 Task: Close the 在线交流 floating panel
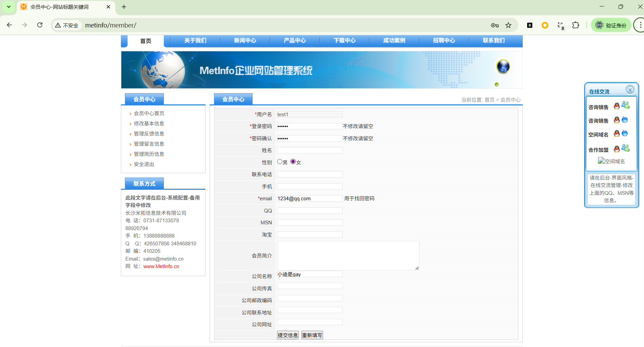tap(630, 90)
